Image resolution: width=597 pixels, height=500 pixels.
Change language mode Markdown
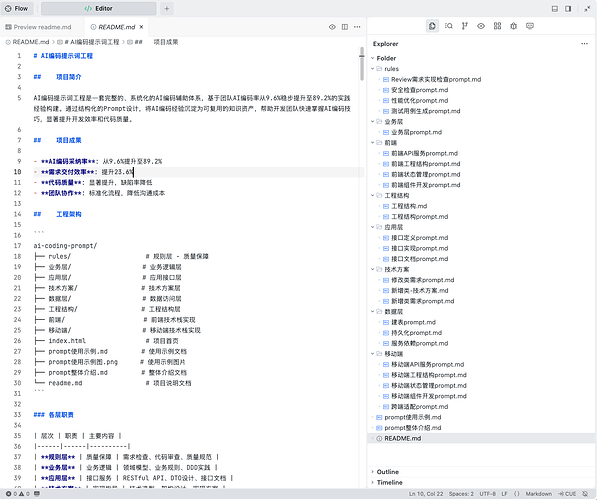coord(538,494)
